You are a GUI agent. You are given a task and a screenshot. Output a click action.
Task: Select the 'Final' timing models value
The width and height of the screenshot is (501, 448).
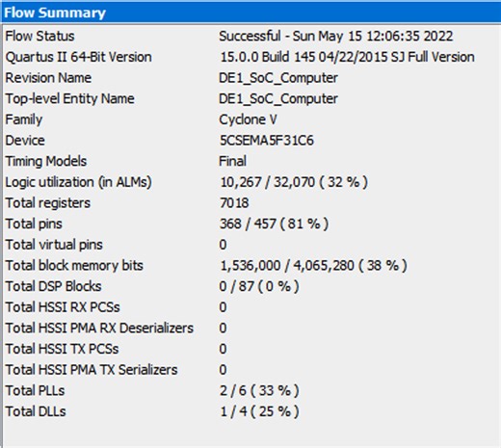point(232,161)
